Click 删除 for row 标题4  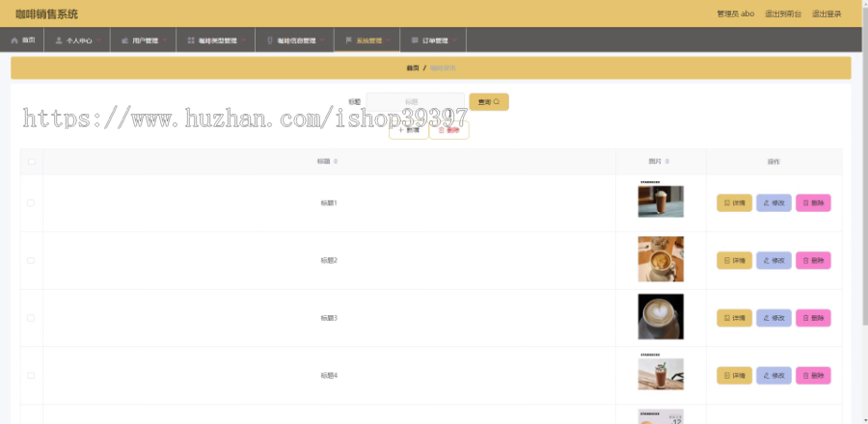813,376
